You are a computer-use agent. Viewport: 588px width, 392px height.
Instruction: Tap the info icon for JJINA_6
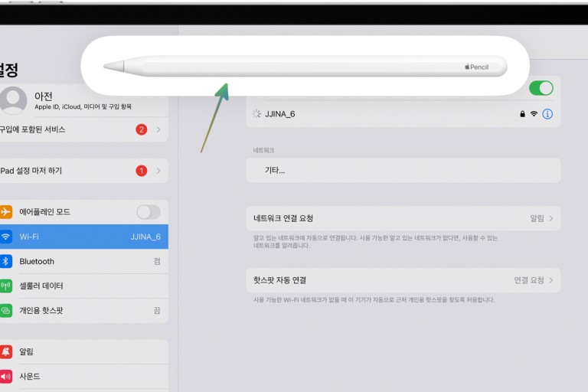pyautogui.click(x=547, y=114)
